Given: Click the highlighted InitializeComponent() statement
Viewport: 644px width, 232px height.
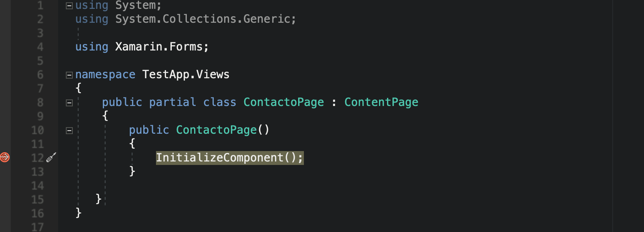Looking at the screenshot, I should (x=230, y=158).
